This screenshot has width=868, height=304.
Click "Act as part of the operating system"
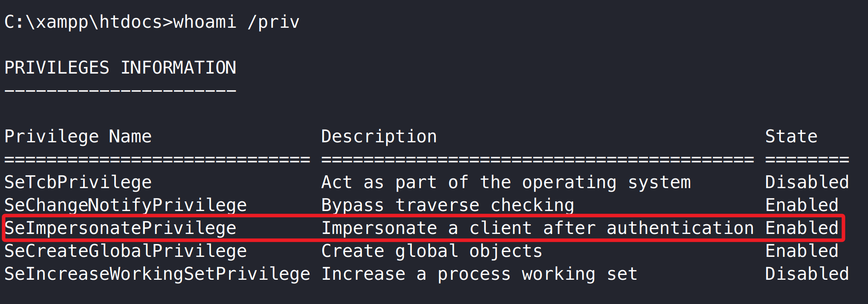click(x=506, y=182)
